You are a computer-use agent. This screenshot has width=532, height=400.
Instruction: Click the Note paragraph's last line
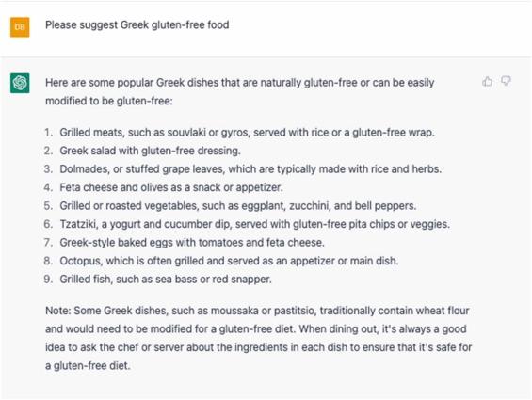pyautogui.click(x=88, y=366)
